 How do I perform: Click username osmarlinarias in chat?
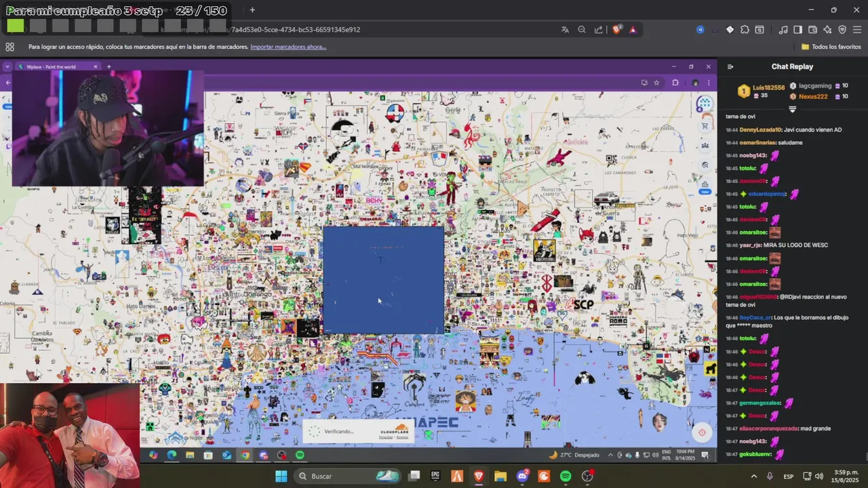[757, 142]
